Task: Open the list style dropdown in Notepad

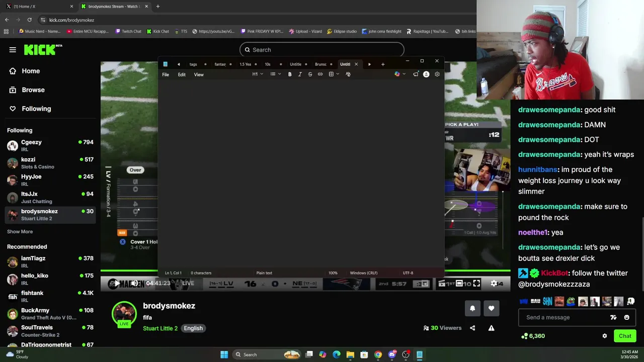Action: [x=275, y=74]
